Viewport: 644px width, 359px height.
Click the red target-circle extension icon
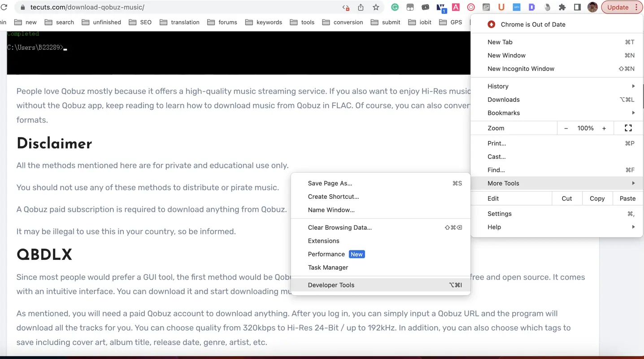(x=470, y=7)
